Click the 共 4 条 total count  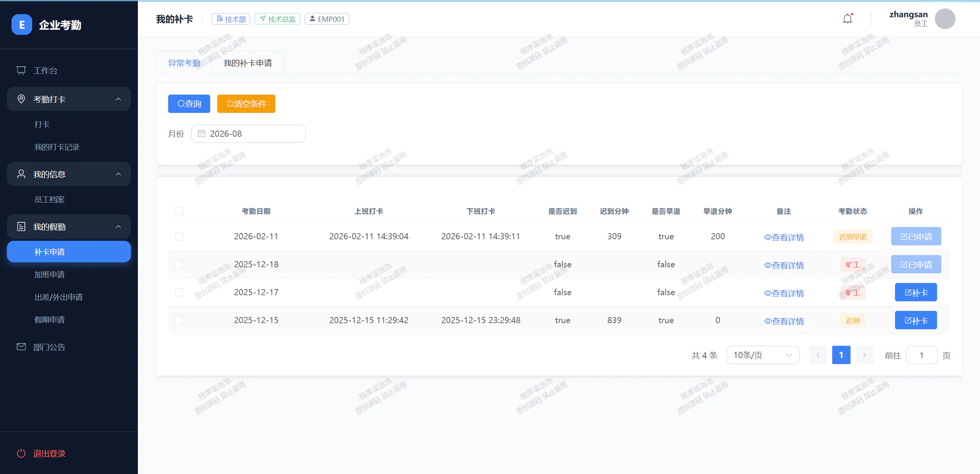[x=704, y=355]
